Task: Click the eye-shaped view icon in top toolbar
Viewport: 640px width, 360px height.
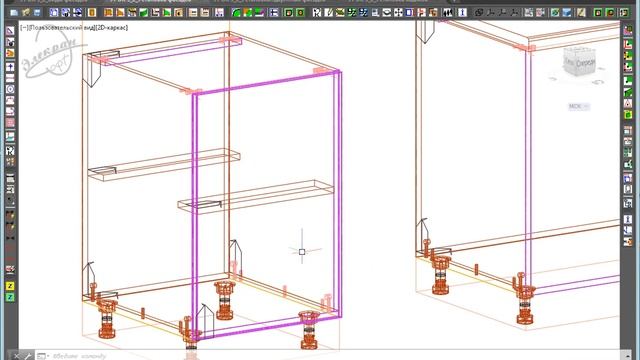Action: click(387, 13)
